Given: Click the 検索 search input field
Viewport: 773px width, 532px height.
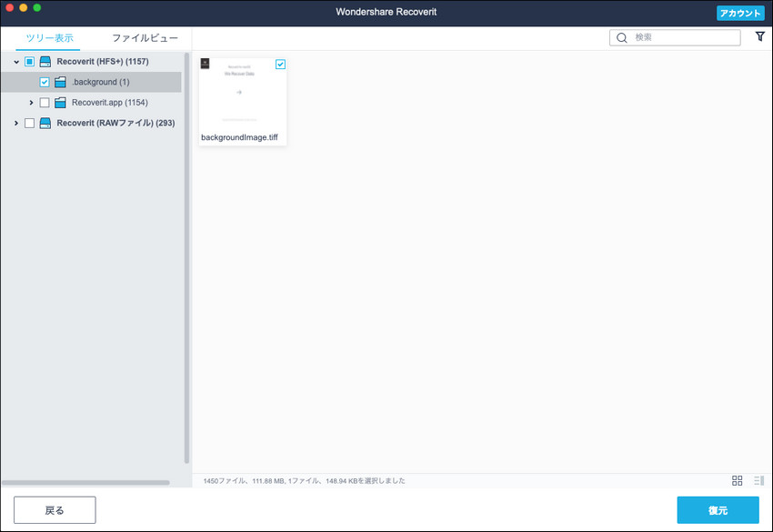Looking at the screenshot, I should 675,37.
